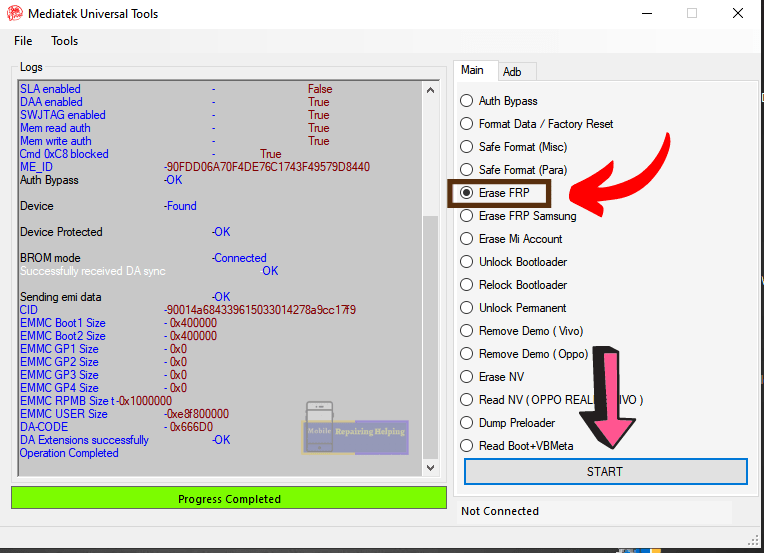Screen dimensions: 764x553
Task: Switch to the Main tab
Action: tap(474, 71)
